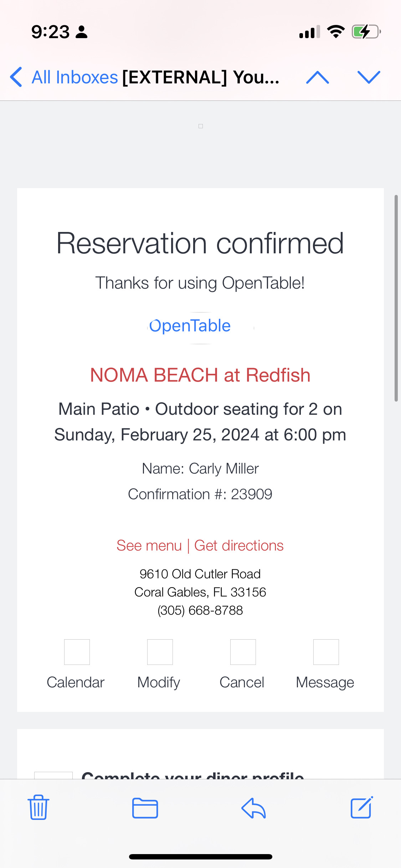Go to previous email with up chevron
The height and width of the screenshot is (868, 401).
point(317,77)
